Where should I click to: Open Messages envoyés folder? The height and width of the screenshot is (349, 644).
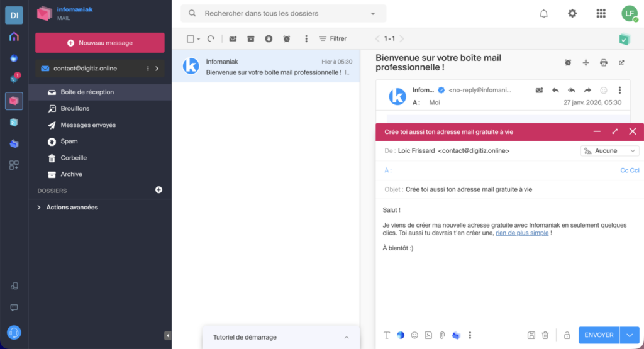click(100, 125)
